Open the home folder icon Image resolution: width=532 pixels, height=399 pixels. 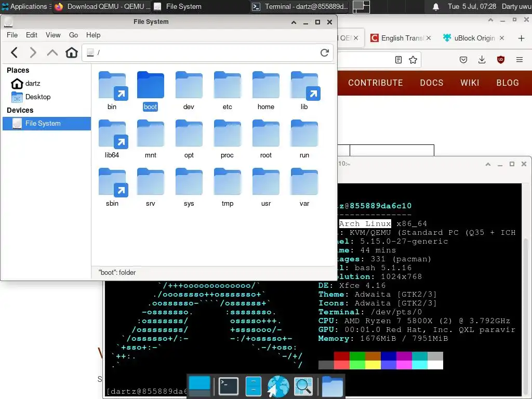(266, 91)
